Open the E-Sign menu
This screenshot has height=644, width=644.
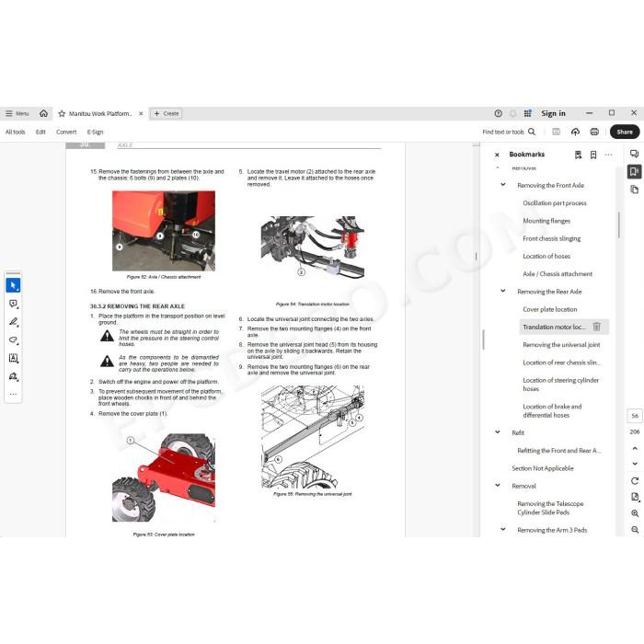pyautogui.click(x=95, y=132)
